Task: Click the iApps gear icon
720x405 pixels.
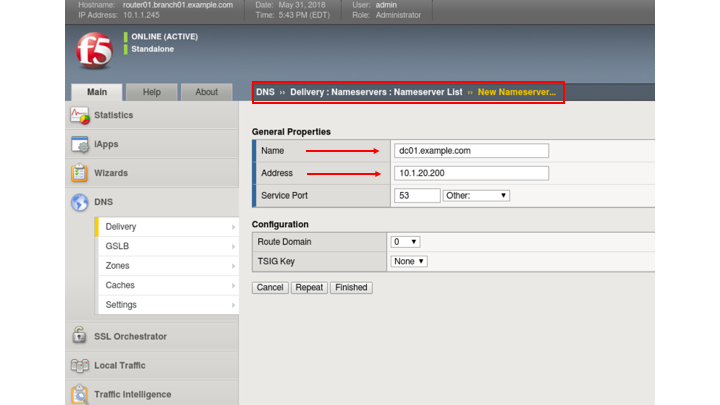Action: click(x=79, y=144)
